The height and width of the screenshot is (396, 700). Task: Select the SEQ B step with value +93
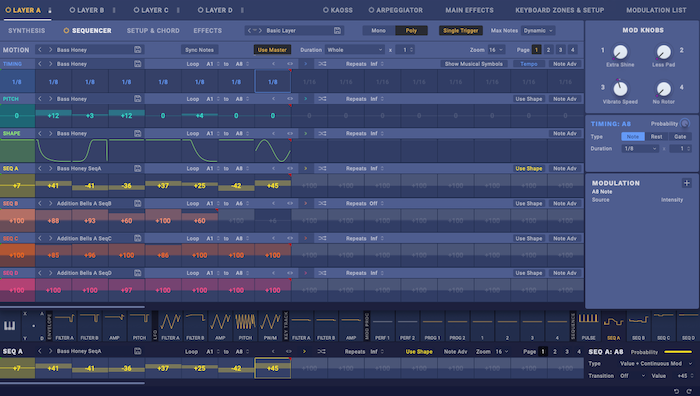coord(90,221)
